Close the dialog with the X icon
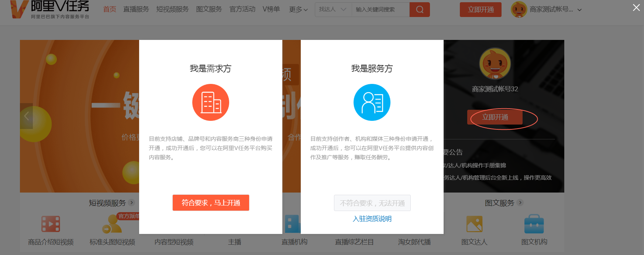 tap(636, 7)
